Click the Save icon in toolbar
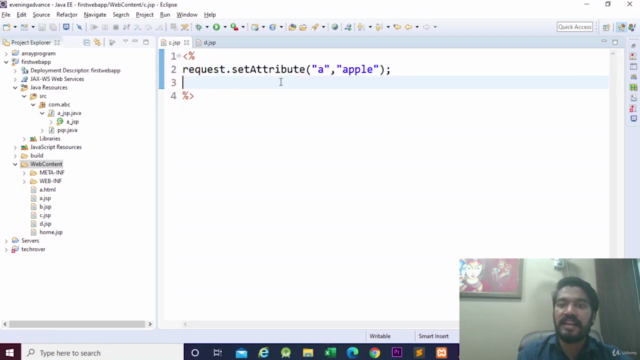640x360 pixels. [x=42, y=27]
